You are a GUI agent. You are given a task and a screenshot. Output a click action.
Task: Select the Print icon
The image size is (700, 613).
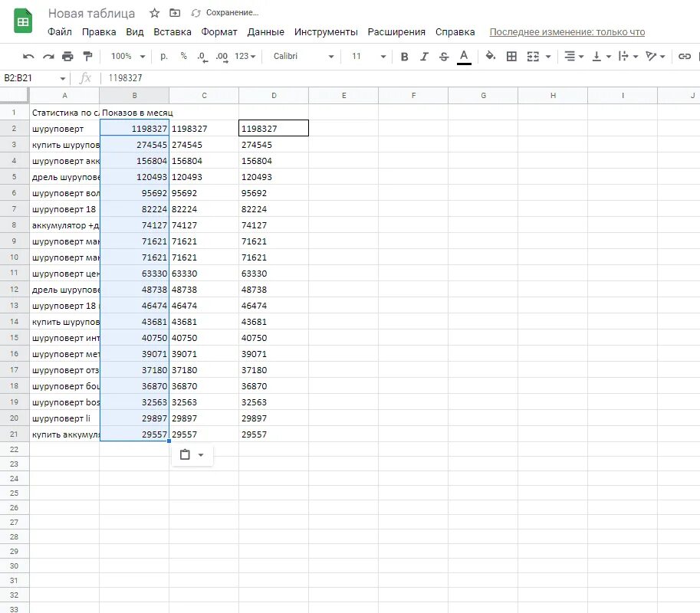[x=67, y=56]
